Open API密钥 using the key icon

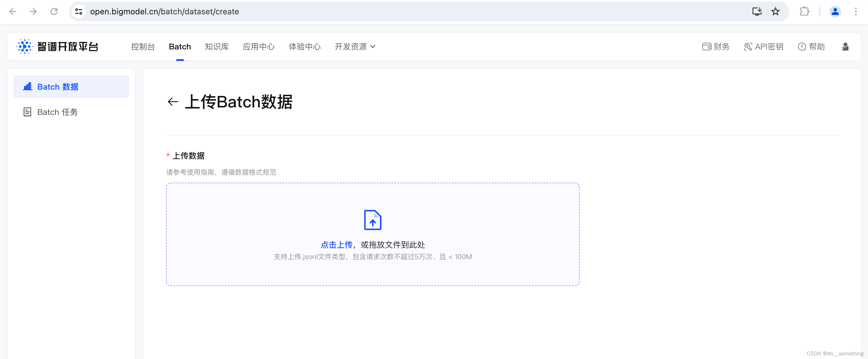(748, 47)
